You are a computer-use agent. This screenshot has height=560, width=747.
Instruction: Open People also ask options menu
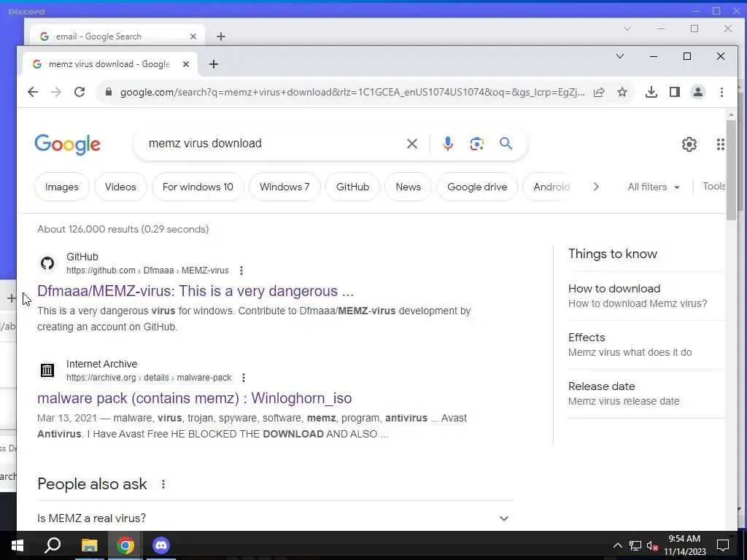163,484
